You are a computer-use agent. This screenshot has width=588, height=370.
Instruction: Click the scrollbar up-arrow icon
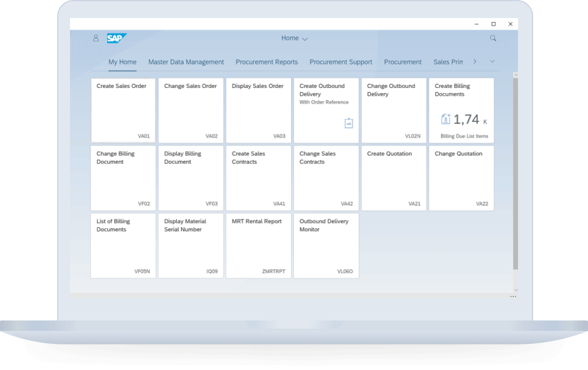(515, 75)
